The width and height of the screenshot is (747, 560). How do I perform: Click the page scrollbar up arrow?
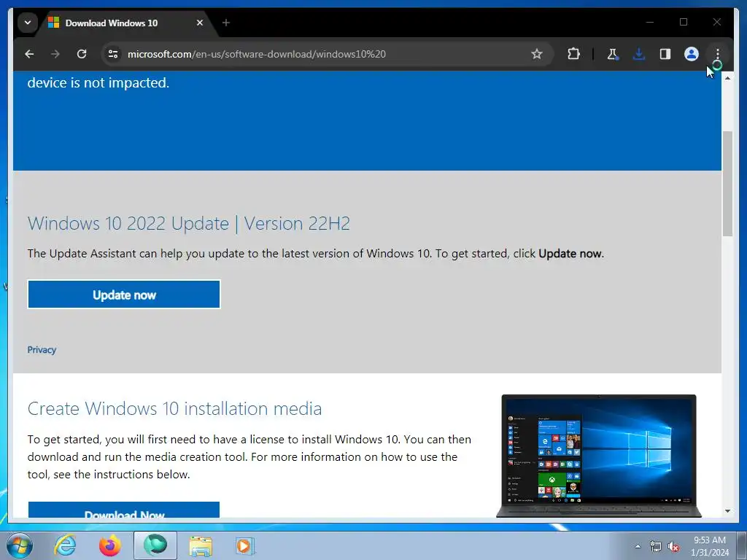(727, 77)
